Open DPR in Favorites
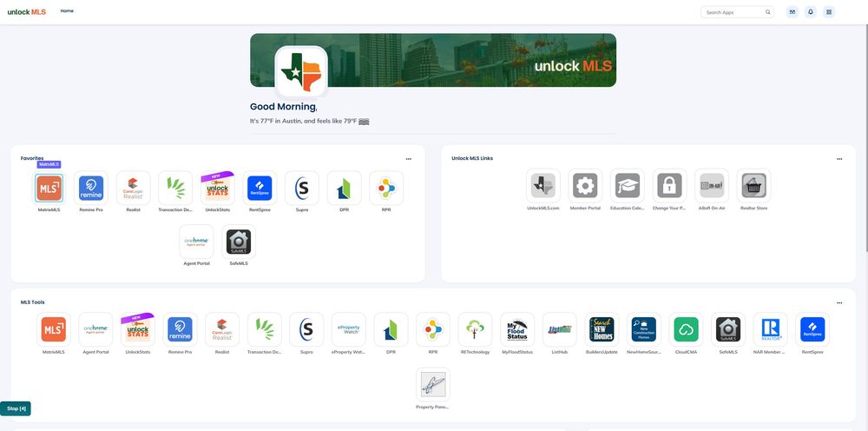The height and width of the screenshot is (431, 868). click(x=344, y=188)
